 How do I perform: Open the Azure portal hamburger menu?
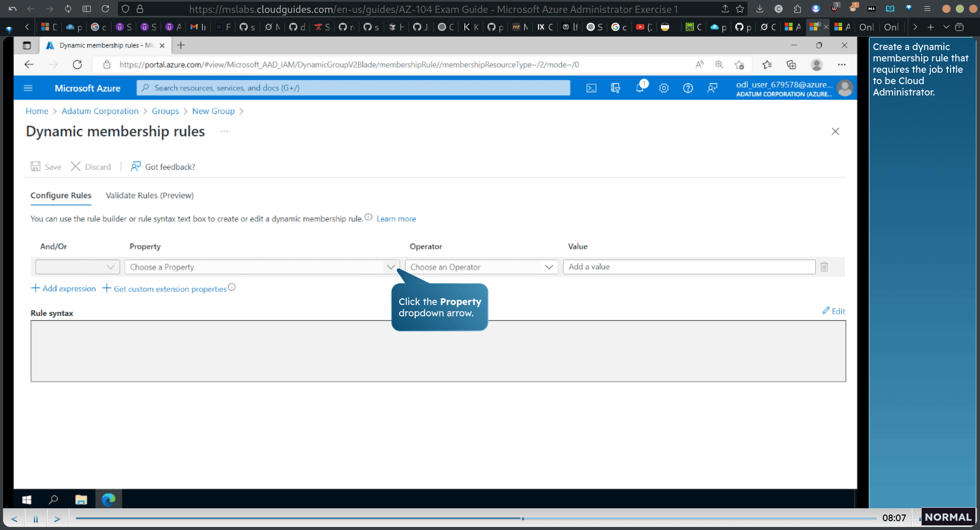click(x=28, y=88)
